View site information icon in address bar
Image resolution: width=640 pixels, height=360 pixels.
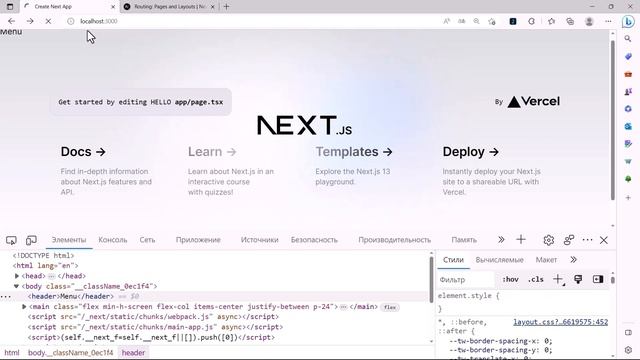tap(71, 21)
